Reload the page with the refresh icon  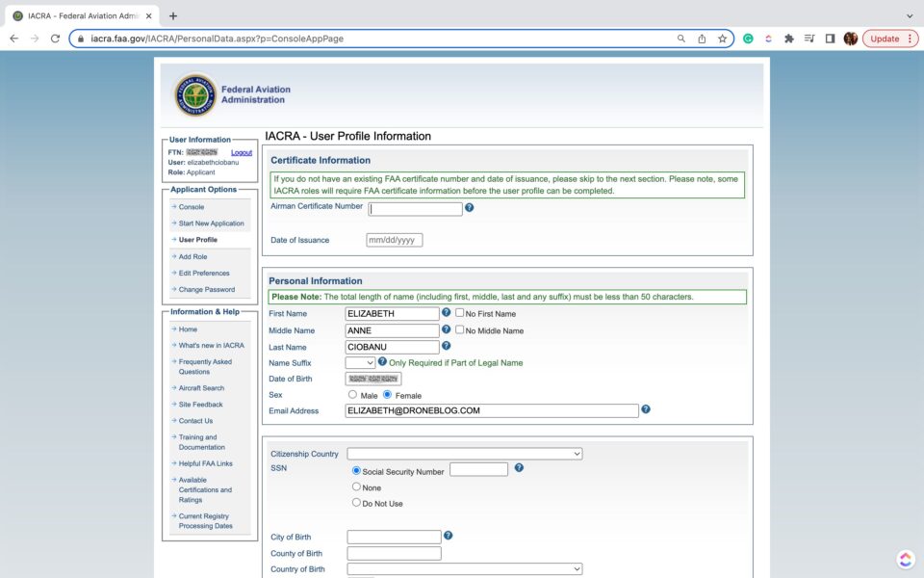pos(55,39)
